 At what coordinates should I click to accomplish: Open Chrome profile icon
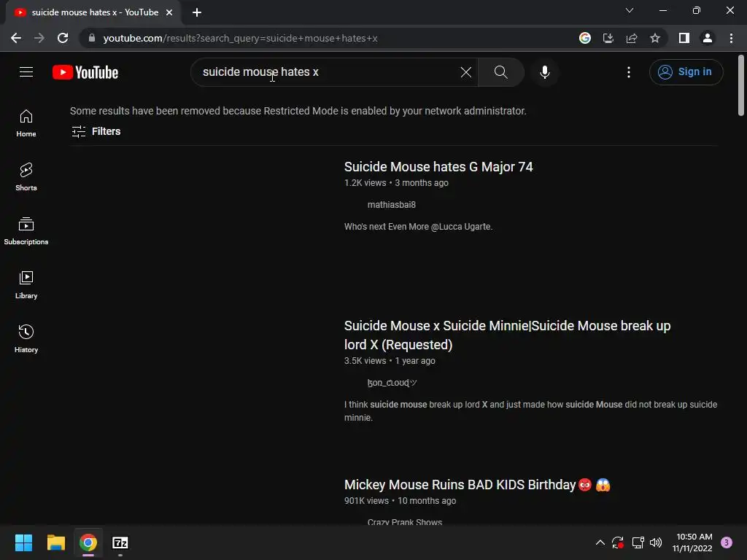point(708,38)
